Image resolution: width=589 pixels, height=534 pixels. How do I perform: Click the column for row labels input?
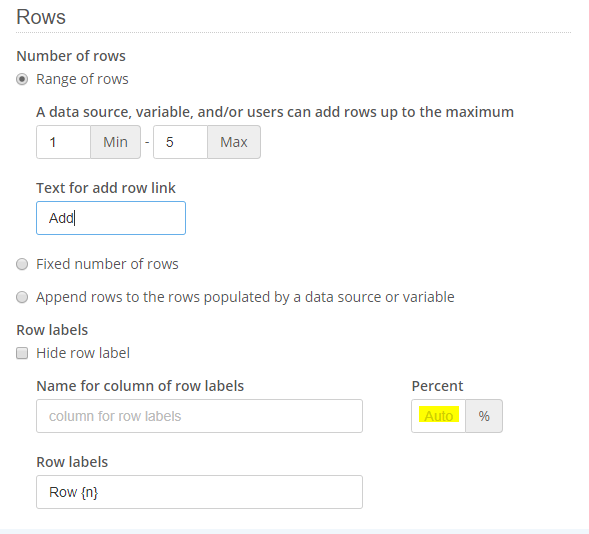pos(199,416)
